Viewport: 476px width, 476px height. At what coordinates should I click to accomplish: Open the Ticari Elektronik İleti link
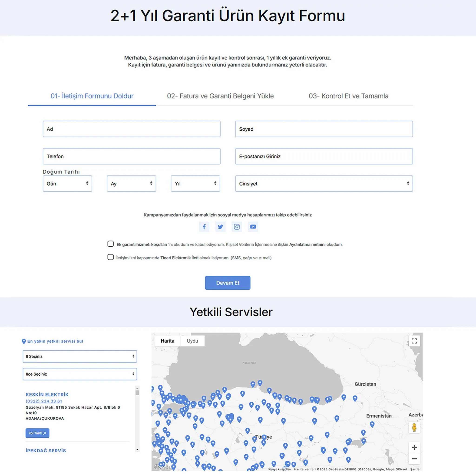pyautogui.click(x=179, y=258)
